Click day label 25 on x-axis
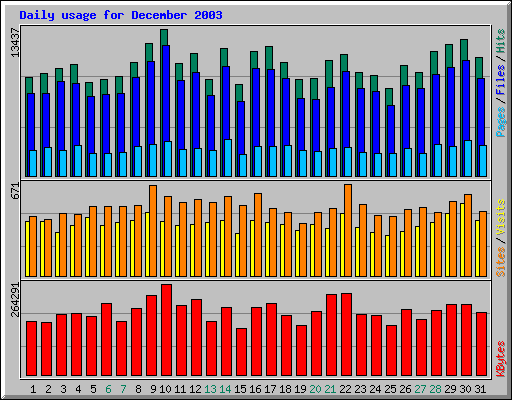 390,389
